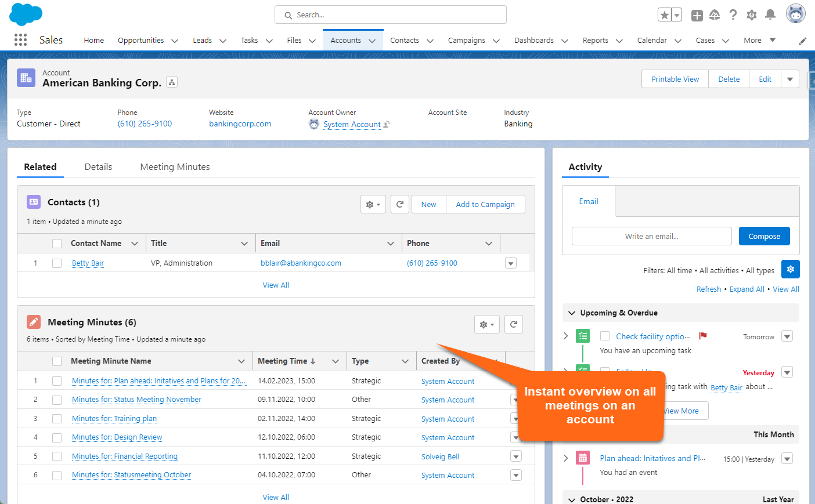Click the search magnifier icon
Screen dimensions: 815x504
pyautogui.click(x=288, y=15)
